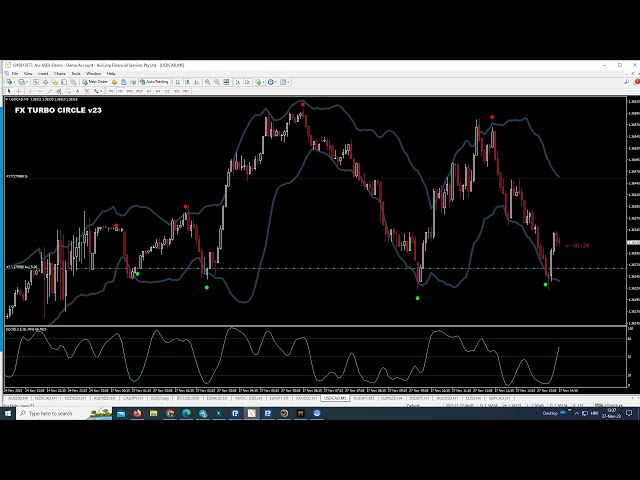Click the Zoom Out magnifier icon

tap(217, 82)
